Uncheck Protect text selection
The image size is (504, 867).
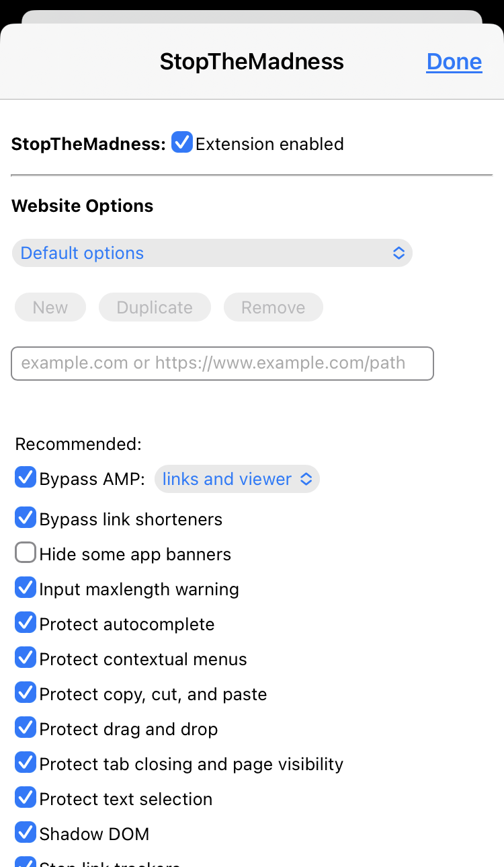(x=26, y=798)
